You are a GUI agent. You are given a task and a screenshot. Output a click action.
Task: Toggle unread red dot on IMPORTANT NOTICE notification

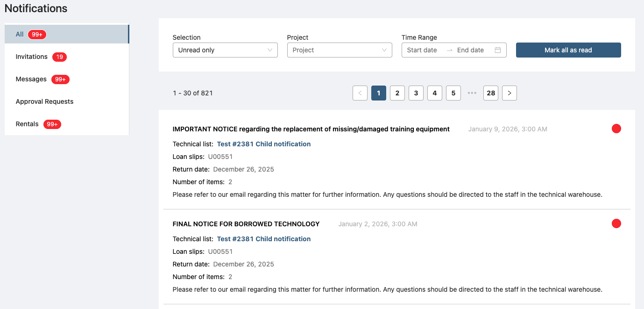(616, 129)
